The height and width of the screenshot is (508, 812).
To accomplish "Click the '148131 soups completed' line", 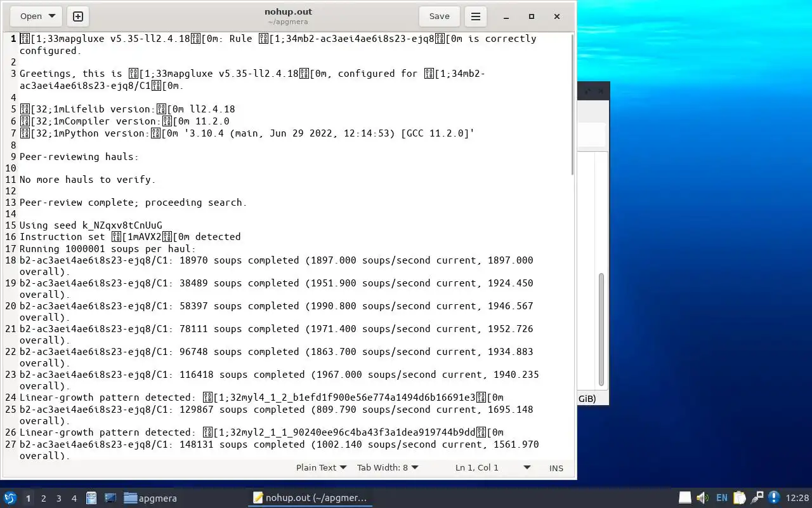I will click(x=279, y=450).
